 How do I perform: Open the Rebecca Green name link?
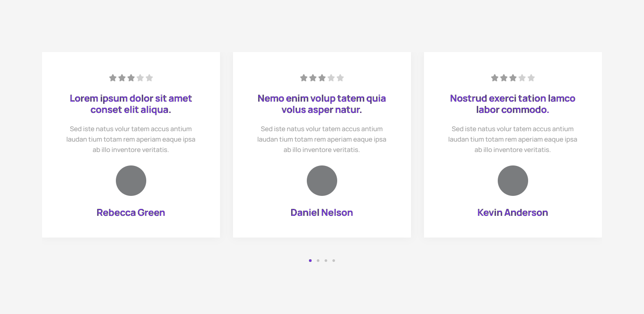click(131, 213)
